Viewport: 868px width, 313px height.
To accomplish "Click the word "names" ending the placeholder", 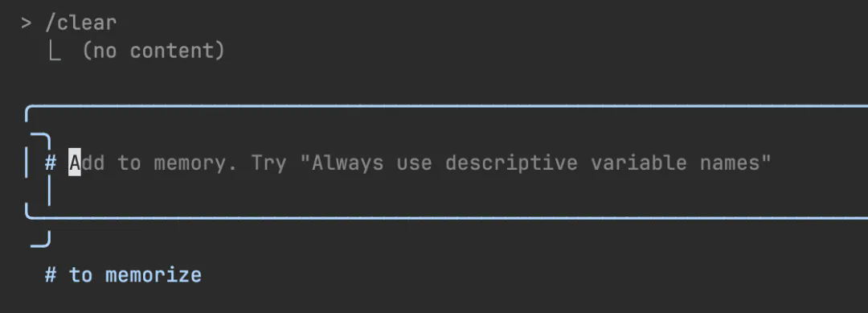I will pyautogui.click(x=730, y=163).
